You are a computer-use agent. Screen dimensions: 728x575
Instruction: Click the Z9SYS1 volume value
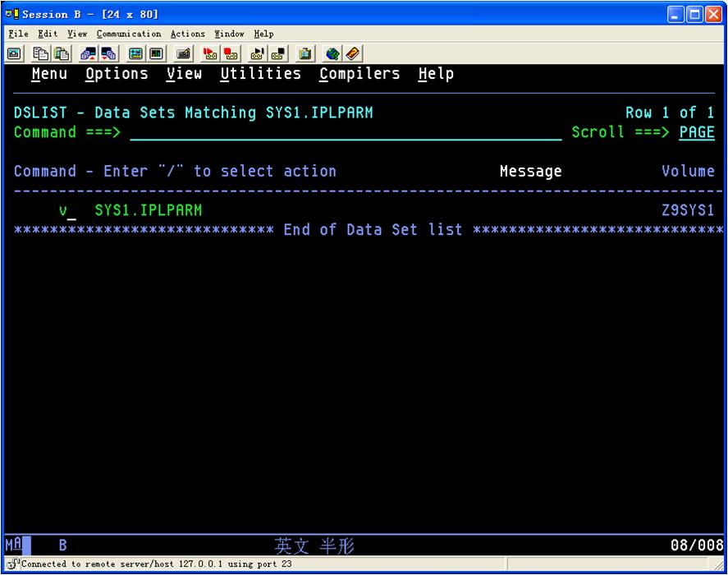click(688, 210)
